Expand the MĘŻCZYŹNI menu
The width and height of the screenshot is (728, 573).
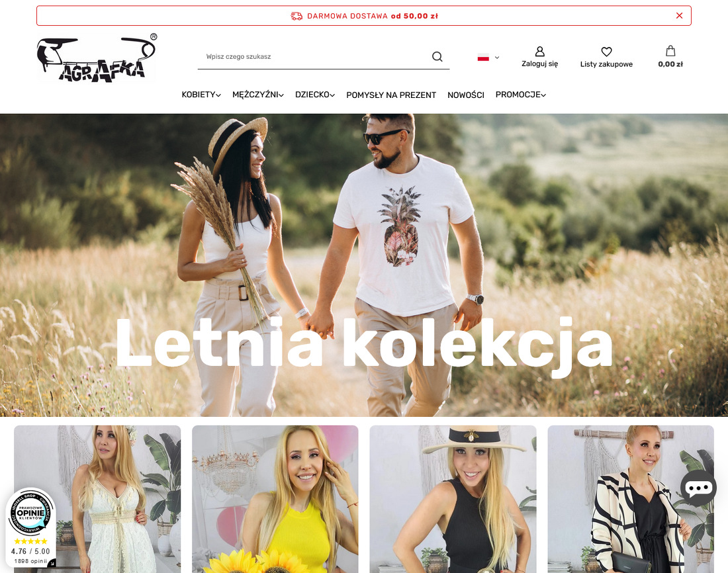257,95
